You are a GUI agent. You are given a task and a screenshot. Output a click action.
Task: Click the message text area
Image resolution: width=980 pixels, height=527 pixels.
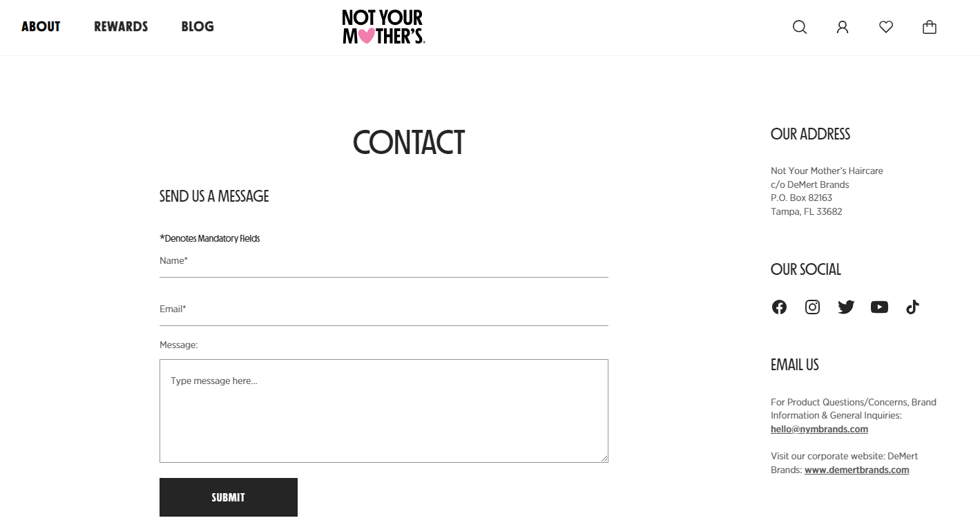(x=383, y=411)
